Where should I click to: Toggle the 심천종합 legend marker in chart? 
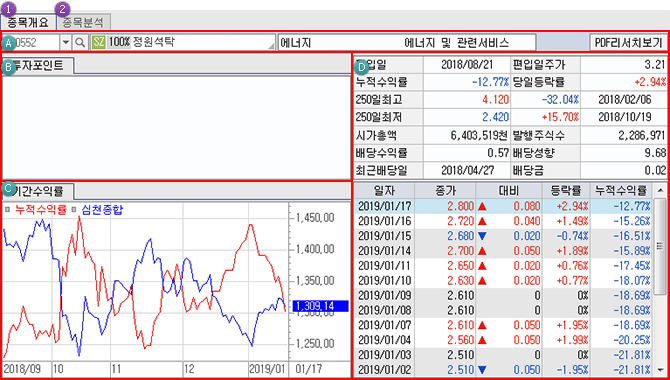click(x=73, y=209)
